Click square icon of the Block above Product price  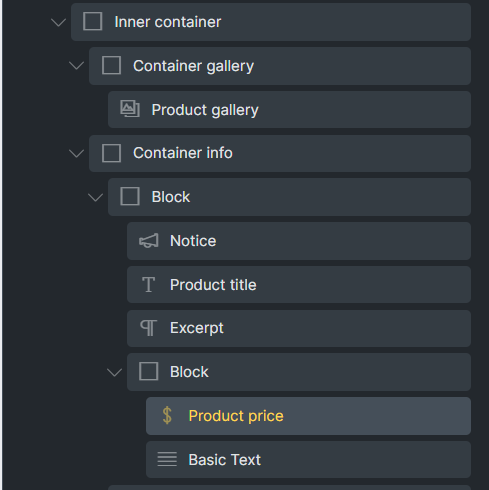(148, 371)
